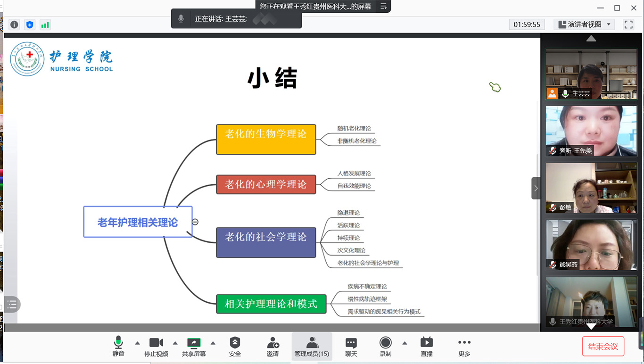Start 直播 live streaming
This screenshot has width=644, height=364.
pos(426,347)
